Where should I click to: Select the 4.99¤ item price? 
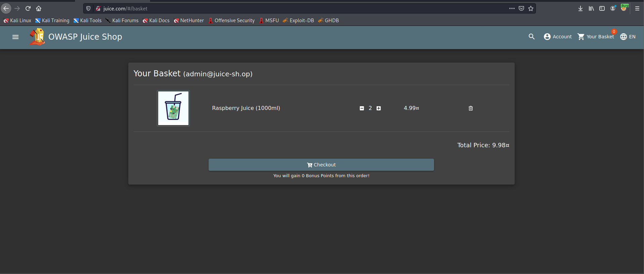coord(411,108)
